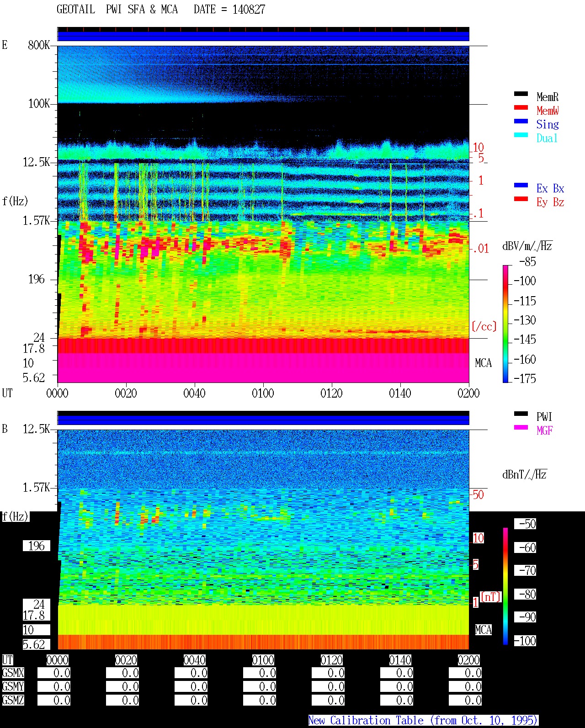The image size is (585, 728).
Task: Click the magenta MCA band in E panel
Action: 263,368
